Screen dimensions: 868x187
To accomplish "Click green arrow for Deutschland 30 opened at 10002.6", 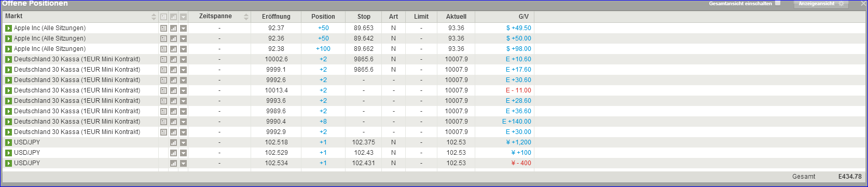I will tap(8, 59).
